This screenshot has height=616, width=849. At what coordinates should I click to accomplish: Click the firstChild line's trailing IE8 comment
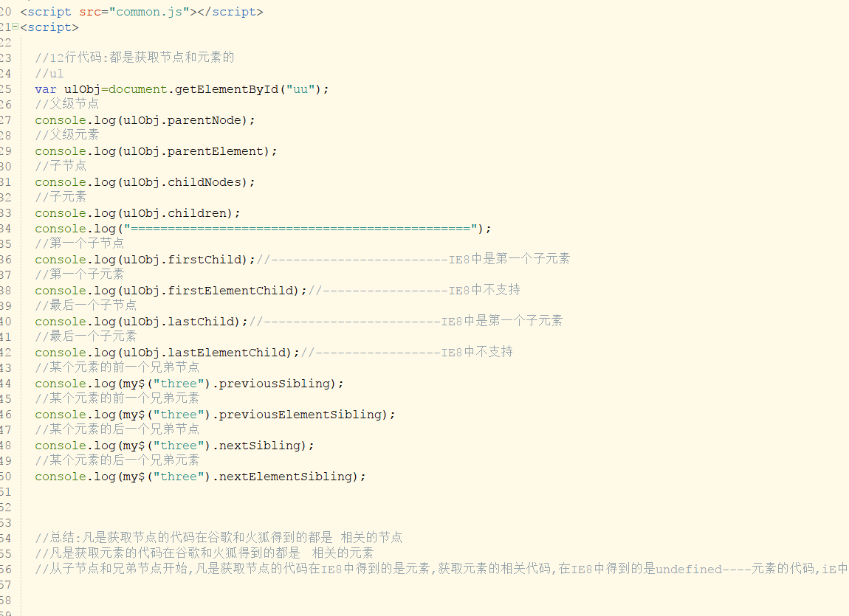click(x=413, y=259)
